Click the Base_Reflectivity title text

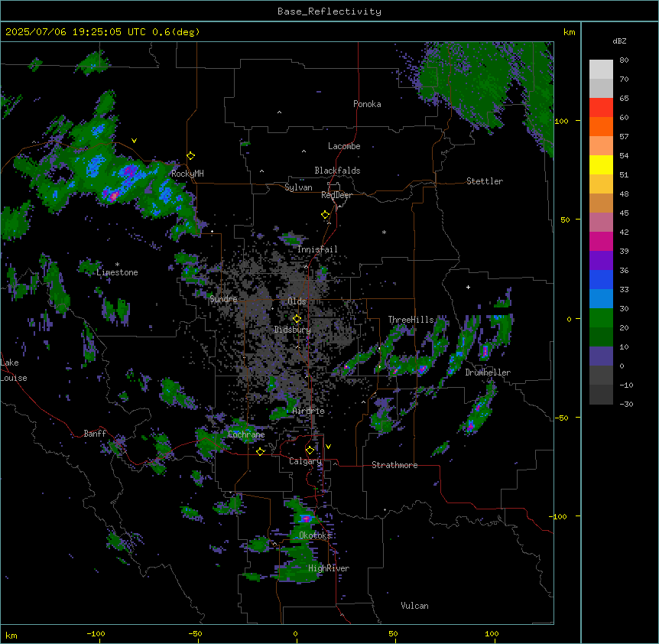329,11
